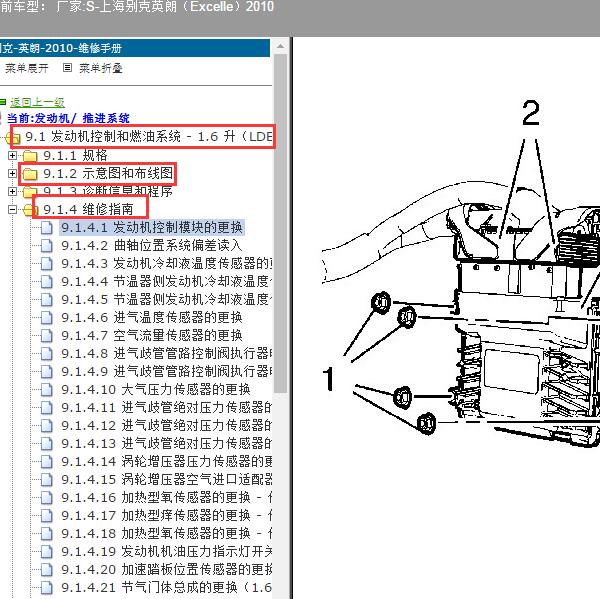Click the folder icon of 9.1.2
The image size is (600, 599).
(30, 174)
